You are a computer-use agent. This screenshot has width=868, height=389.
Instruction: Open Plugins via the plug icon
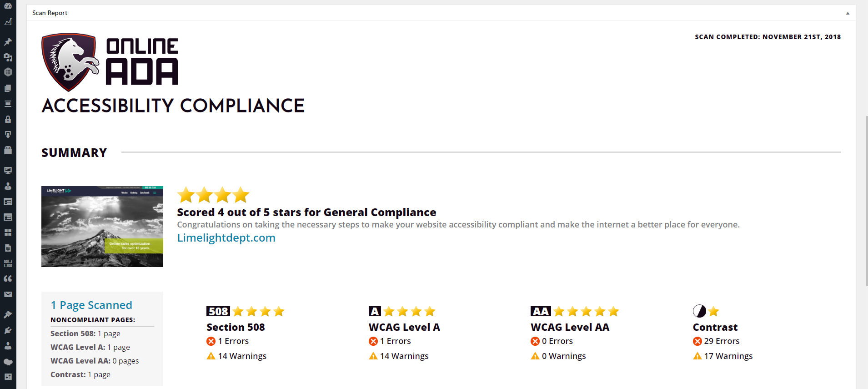(x=8, y=330)
